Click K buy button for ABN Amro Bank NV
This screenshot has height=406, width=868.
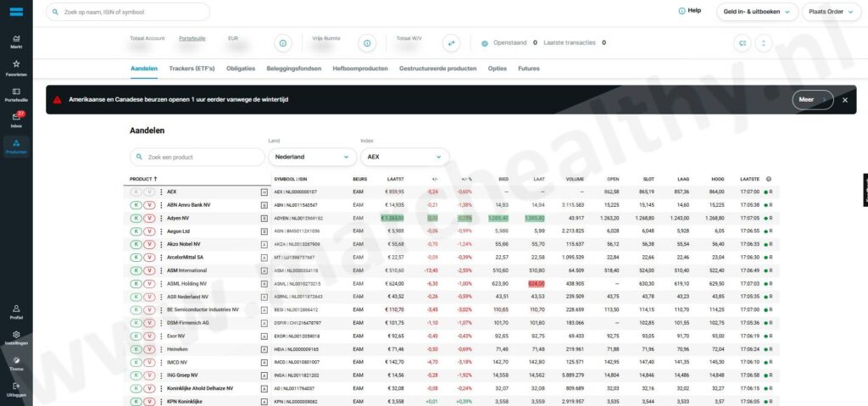coord(136,205)
